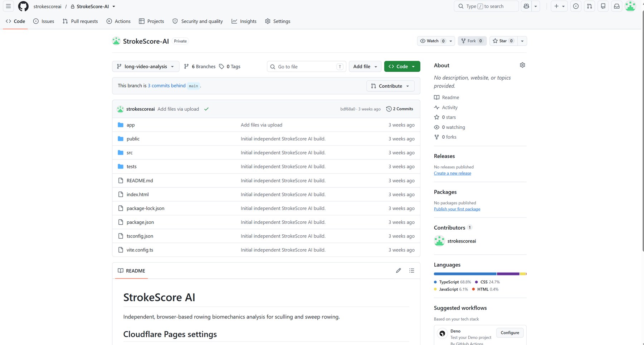Open the Insights tab
644x345 pixels.
[x=244, y=21]
